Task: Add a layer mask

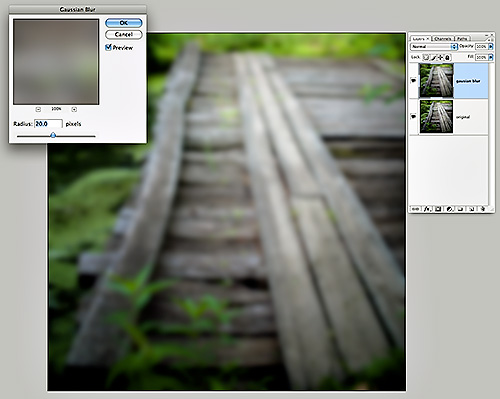Action: [438, 209]
